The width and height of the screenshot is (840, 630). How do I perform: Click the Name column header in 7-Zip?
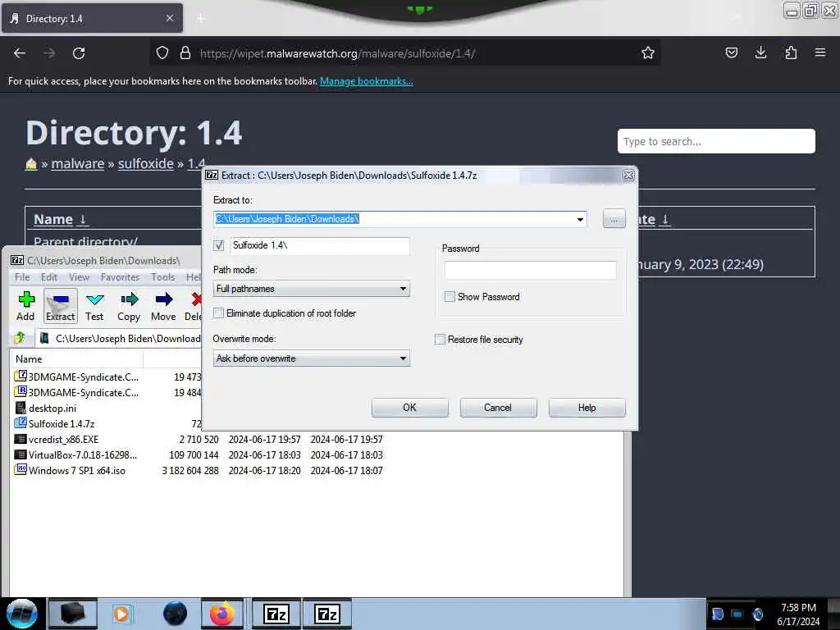pos(76,359)
